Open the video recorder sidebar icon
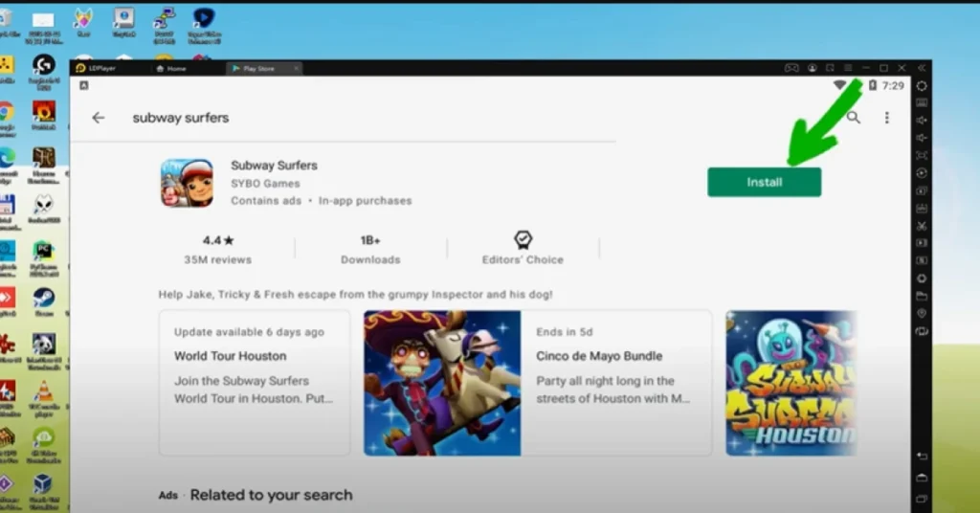980x513 pixels. [922, 242]
